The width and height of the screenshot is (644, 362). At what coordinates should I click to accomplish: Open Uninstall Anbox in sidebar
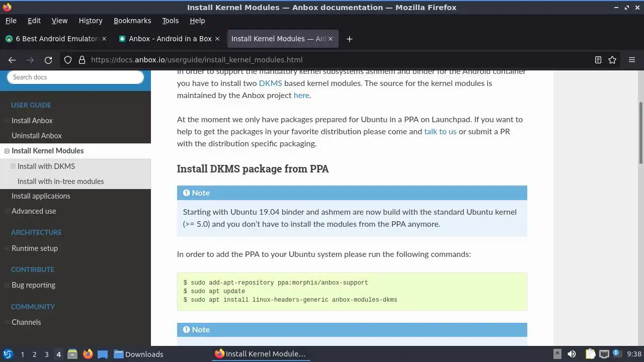pos(37,136)
